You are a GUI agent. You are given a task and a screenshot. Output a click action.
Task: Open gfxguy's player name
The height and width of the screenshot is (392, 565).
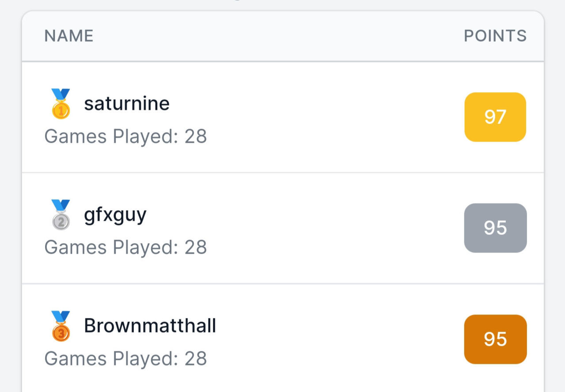click(115, 215)
